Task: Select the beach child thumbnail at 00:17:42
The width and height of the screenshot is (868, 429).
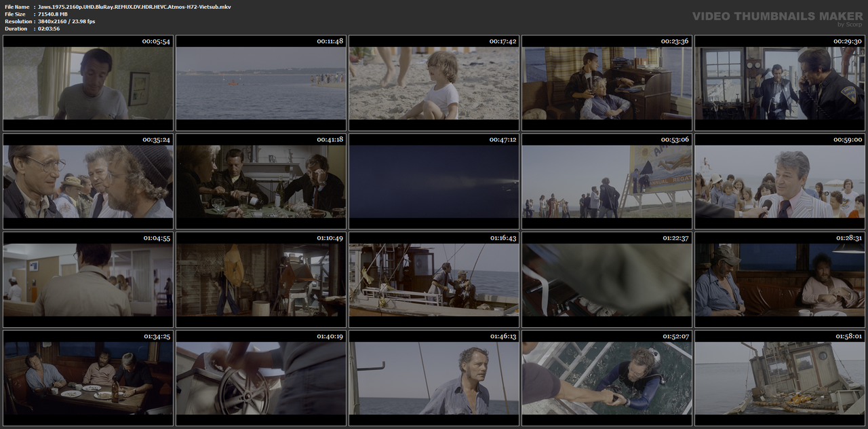Action: [x=434, y=83]
